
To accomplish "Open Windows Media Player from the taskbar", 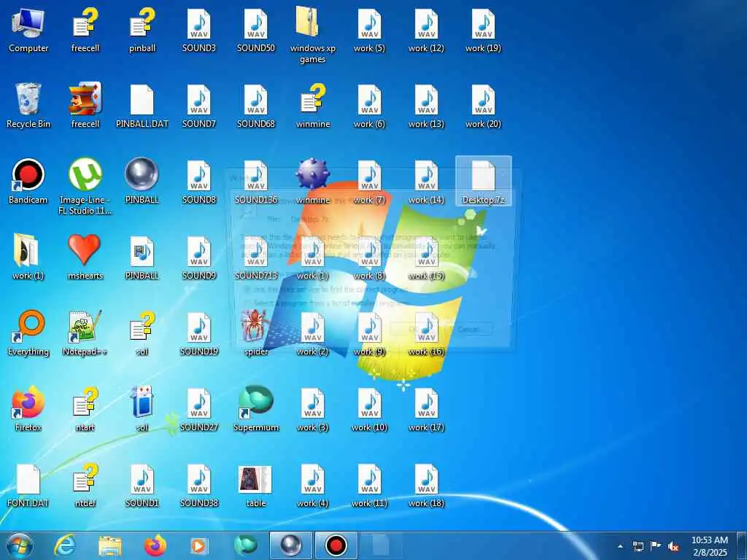I will click(200, 545).
